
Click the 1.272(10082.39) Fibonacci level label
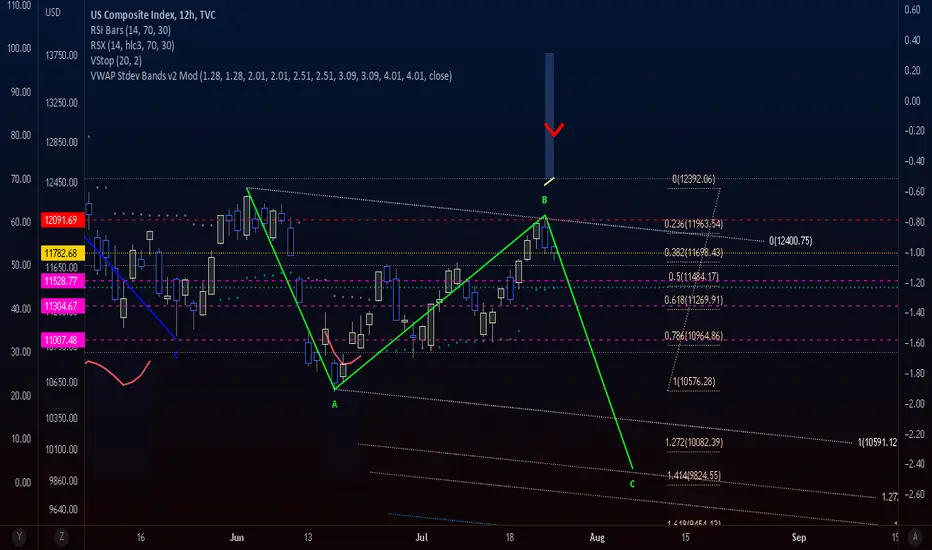[x=694, y=442]
